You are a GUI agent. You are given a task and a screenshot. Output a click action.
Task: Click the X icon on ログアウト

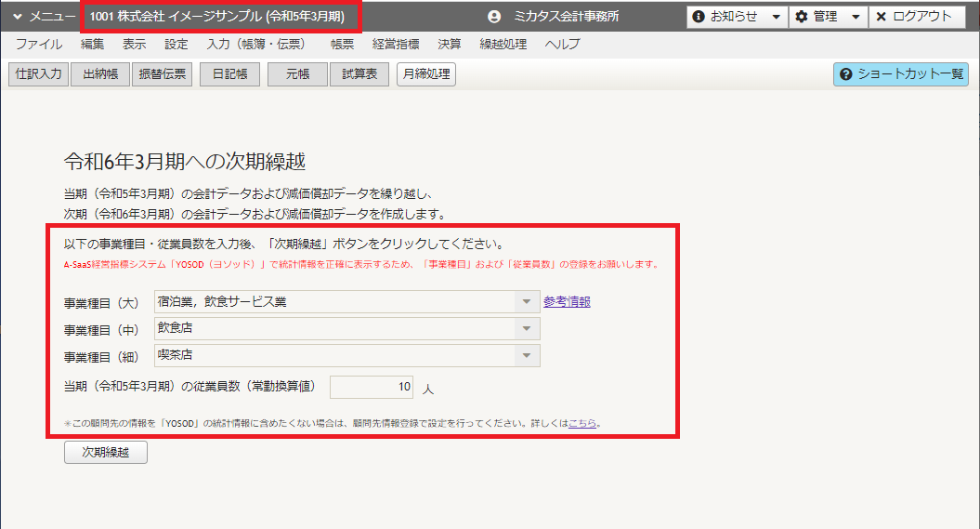pyautogui.click(x=882, y=16)
